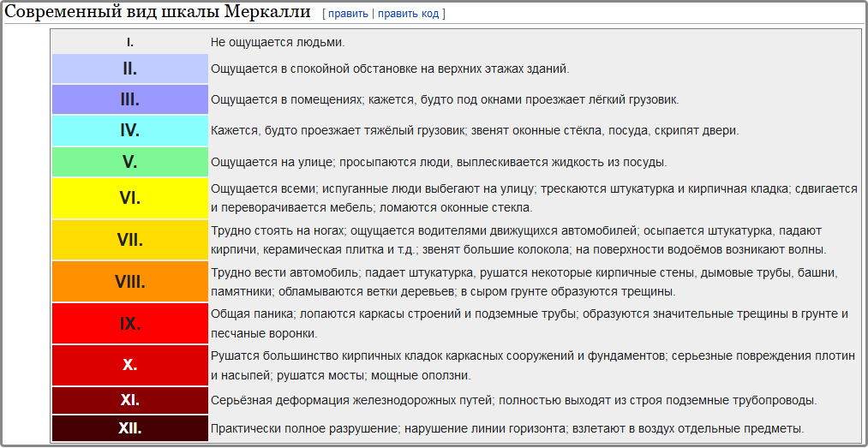Click description 'Трудно стоять на ногах'

click(518, 240)
